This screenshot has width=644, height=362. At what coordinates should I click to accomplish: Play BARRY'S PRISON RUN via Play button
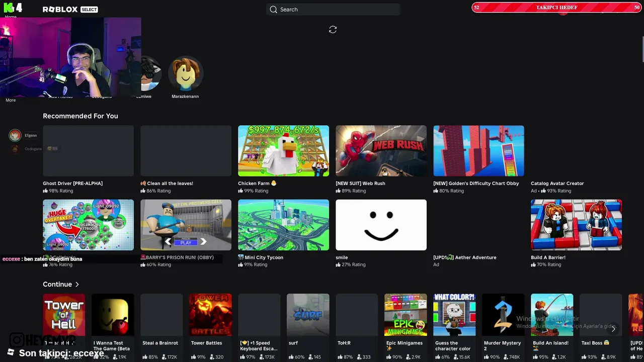[x=186, y=242]
